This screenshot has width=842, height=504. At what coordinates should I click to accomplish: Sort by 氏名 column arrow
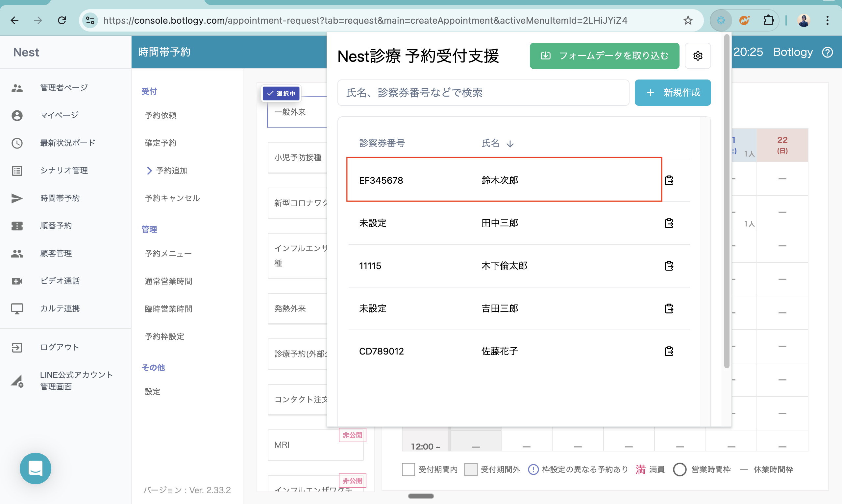(x=510, y=144)
